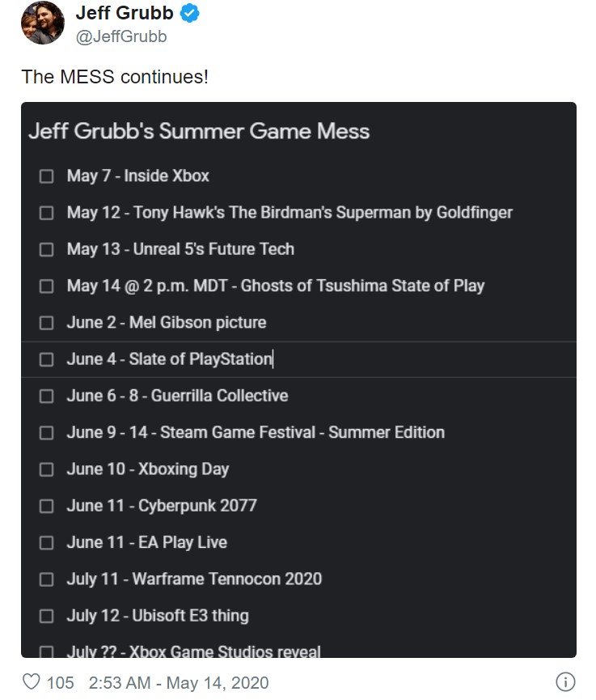Click Jeff Grubb's profile avatar

click(x=42, y=23)
